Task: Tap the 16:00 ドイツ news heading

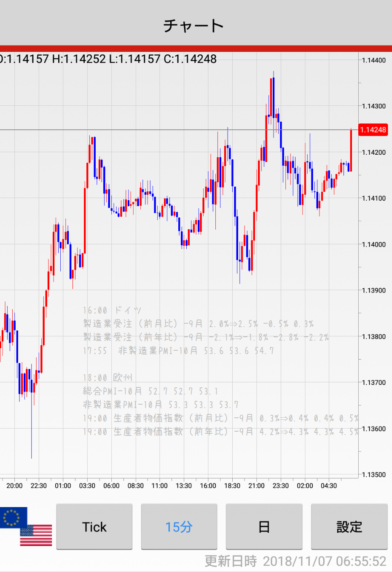Action: coord(112,311)
